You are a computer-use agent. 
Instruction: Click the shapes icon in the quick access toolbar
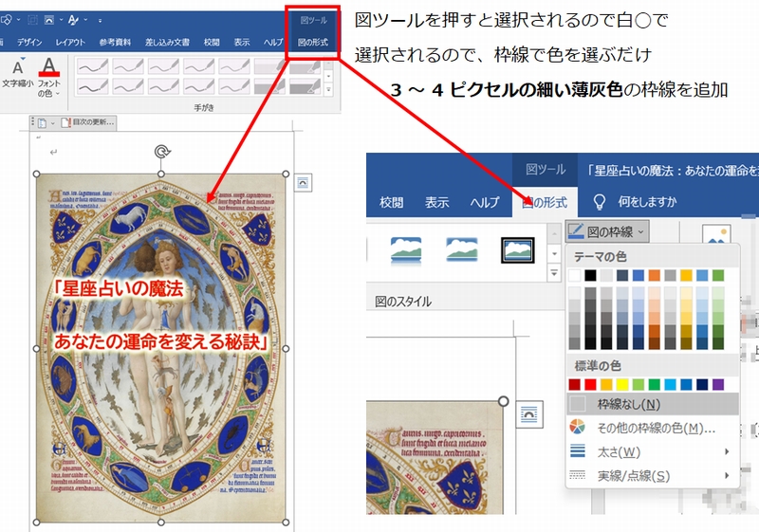tap(6, 20)
